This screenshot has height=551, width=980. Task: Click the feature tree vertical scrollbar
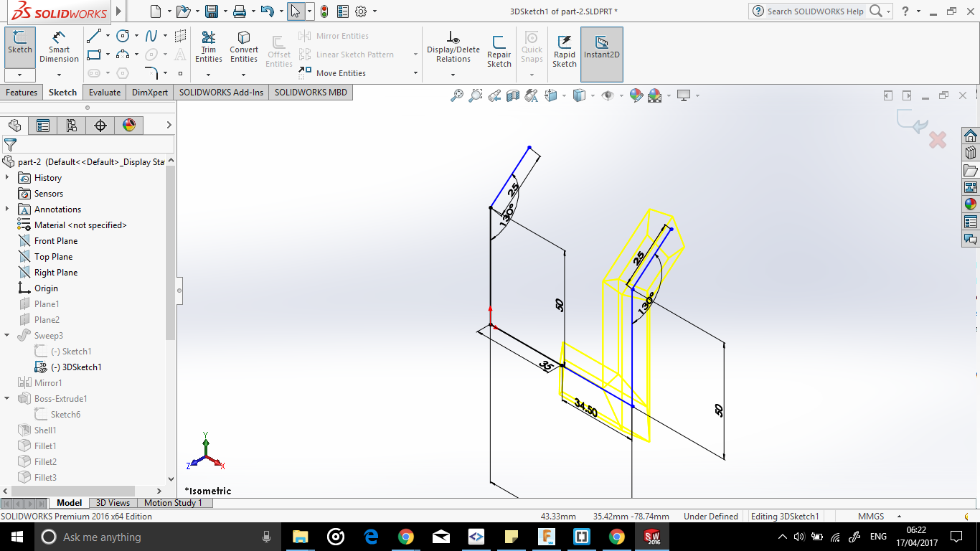coord(170,253)
